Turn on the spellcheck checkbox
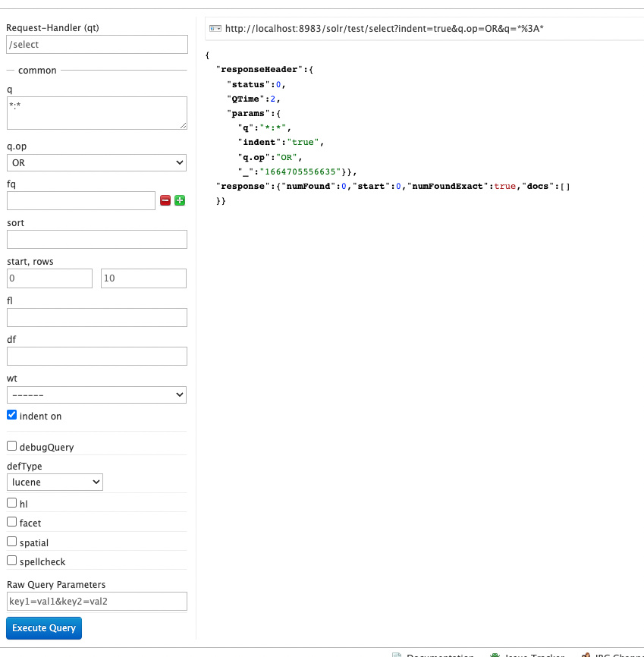Viewport: 644px width, 657px height. tap(12, 561)
